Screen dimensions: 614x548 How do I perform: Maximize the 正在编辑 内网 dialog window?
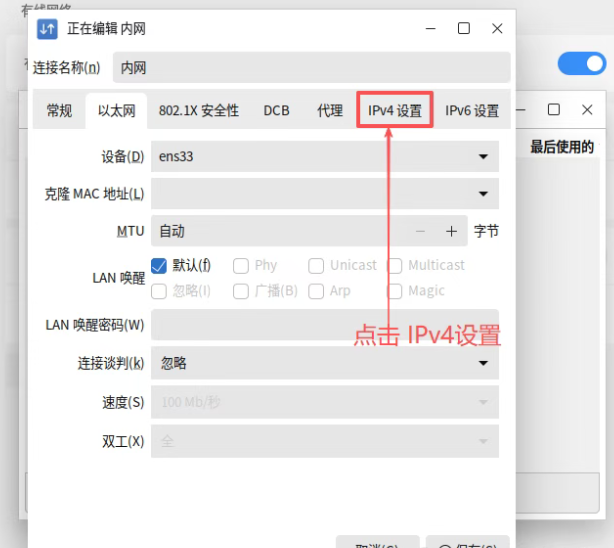click(x=464, y=29)
